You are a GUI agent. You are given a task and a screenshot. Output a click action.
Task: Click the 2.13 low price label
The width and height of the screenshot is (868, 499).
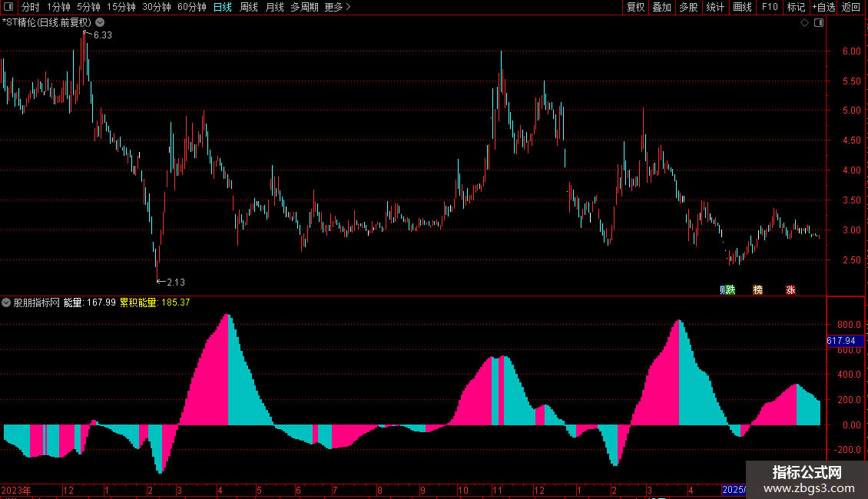click(176, 283)
